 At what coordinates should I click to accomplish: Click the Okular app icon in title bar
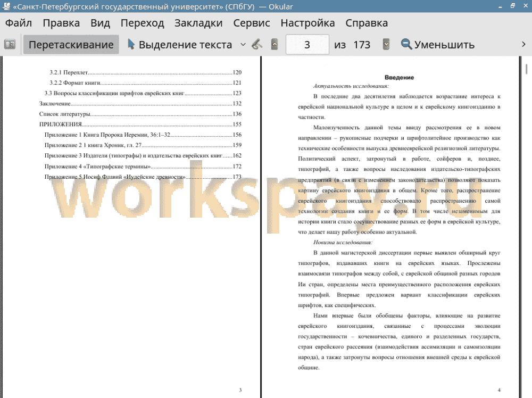point(6,6)
